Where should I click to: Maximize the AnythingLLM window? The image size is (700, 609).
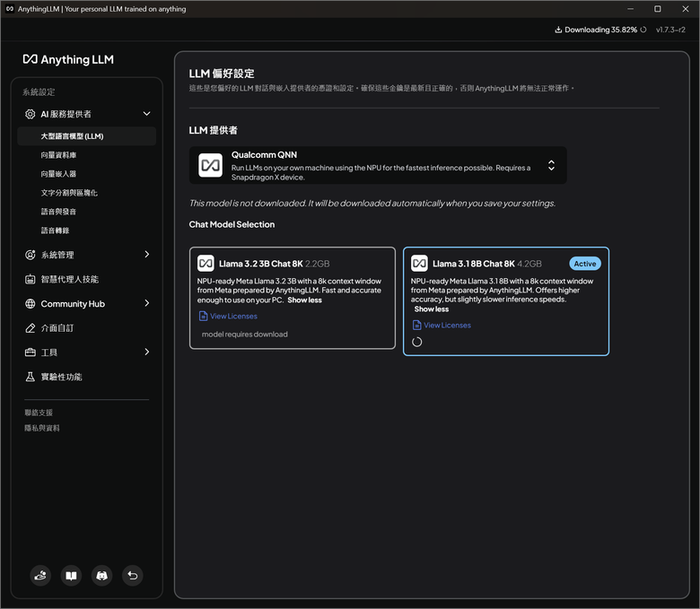point(658,9)
